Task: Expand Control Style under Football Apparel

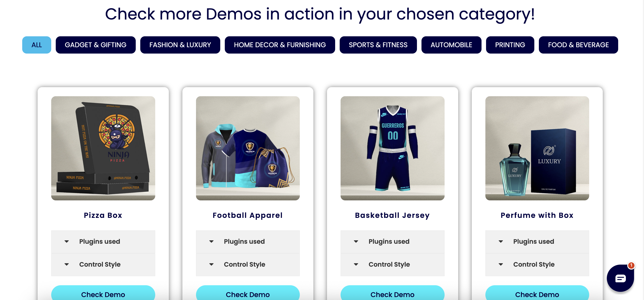Action: (x=248, y=264)
